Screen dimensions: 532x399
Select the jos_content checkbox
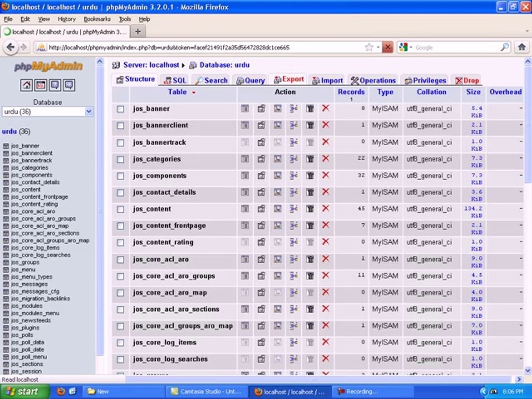(120, 209)
